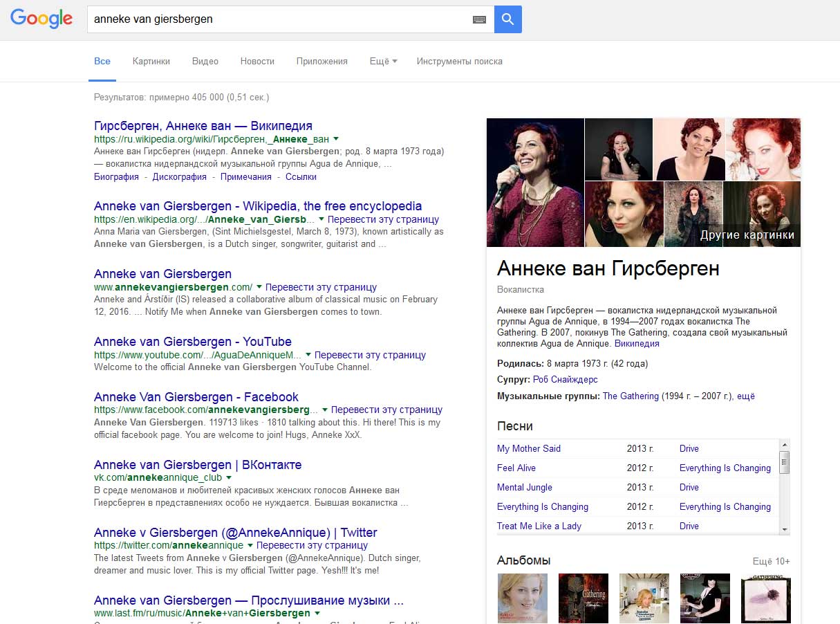Open song My Mother Said
Image resolution: width=840 pixels, height=624 pixels.
coord(529,448)
